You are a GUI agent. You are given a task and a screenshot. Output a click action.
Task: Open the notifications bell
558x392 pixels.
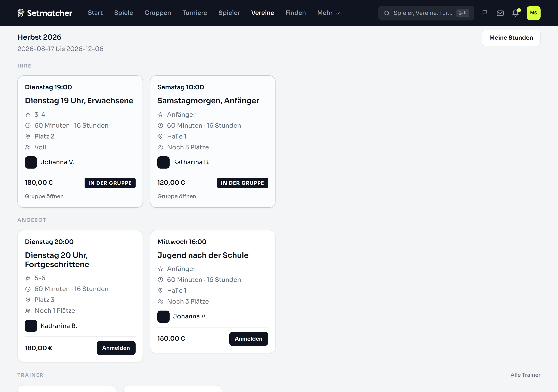515,13
